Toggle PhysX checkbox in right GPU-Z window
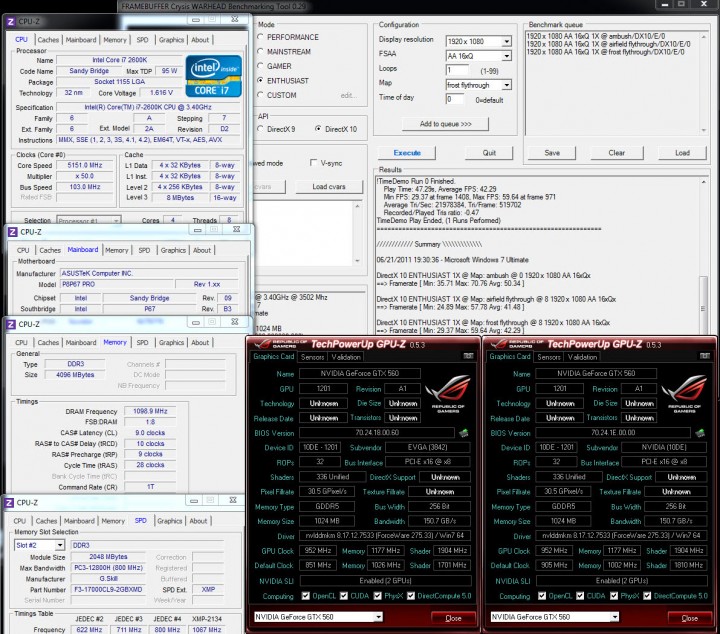This screenshot has height=634, width=720. [614, 596]
